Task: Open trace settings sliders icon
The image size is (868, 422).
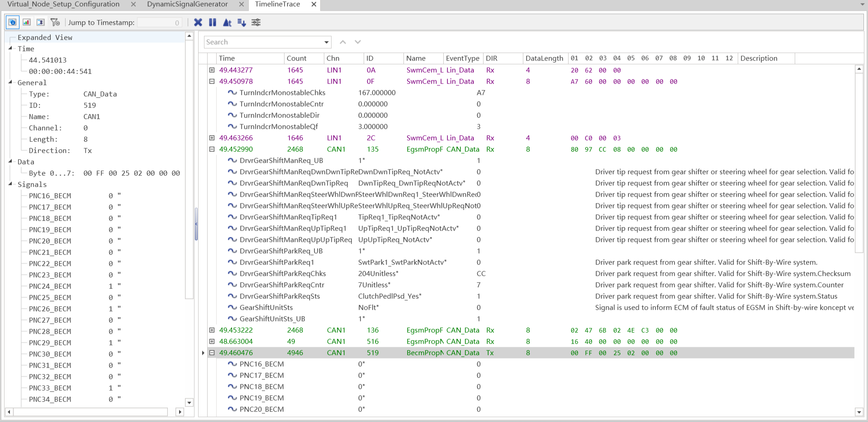Action: [x=256, y=22]
